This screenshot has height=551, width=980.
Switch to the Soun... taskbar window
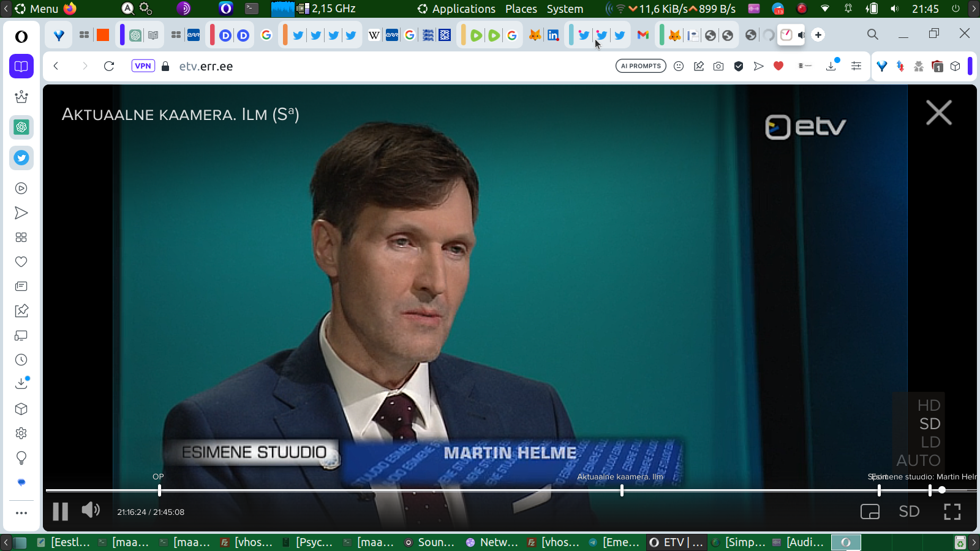tap(430, 542)
